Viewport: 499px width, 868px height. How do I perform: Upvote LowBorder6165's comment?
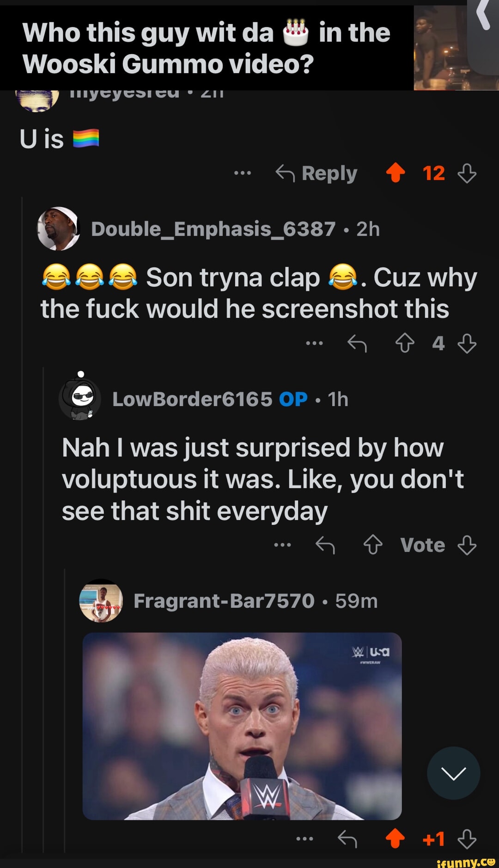(x=373, y=545)
